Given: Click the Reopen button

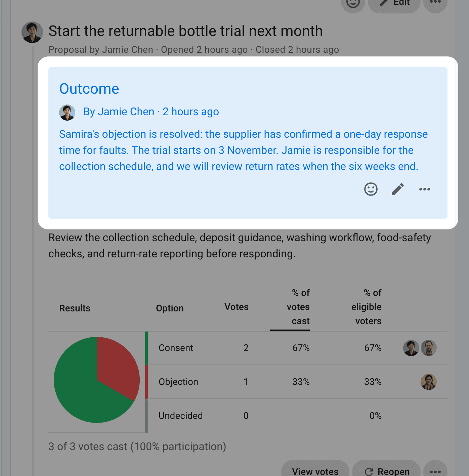Looking at the screenshot, I should point(386,469).
